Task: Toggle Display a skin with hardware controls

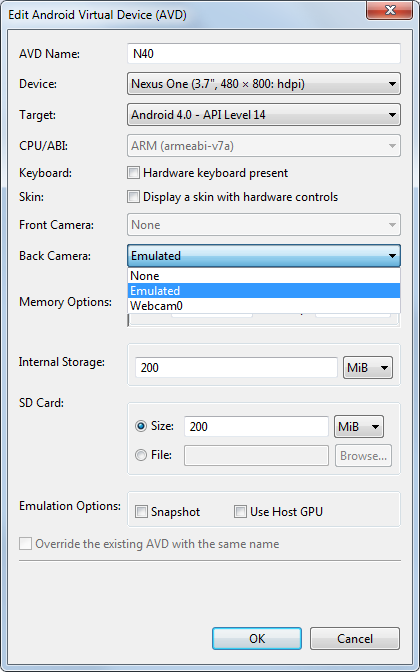Action: (133, 197)
